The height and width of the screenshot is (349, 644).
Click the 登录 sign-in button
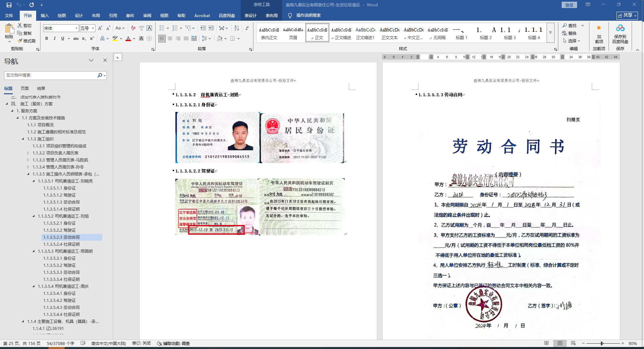569,5
